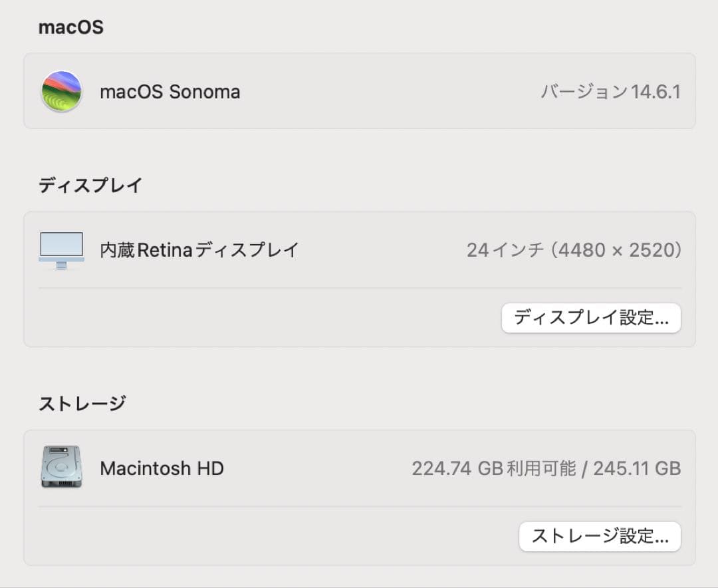
Task: Click the divider line above ストレージ設定 button
Action: click(359, 506)
